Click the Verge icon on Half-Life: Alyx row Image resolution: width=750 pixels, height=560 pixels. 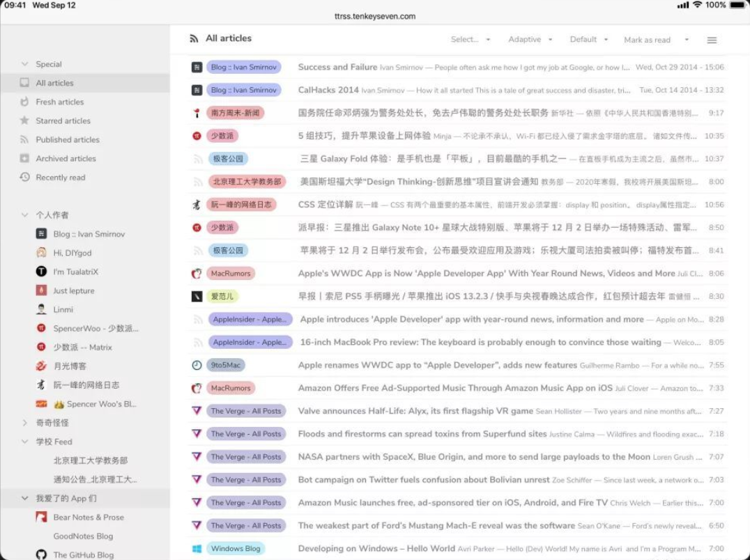point(197,410)
